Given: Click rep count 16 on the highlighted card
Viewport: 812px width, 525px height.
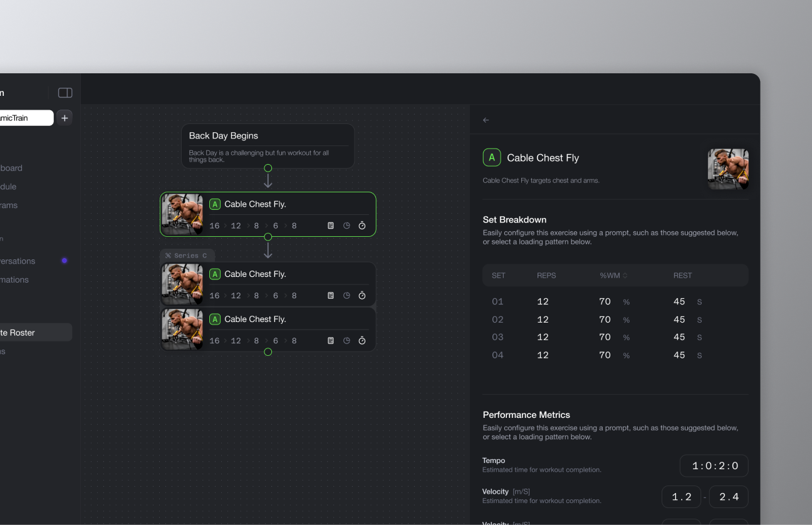Looking at the screenshot, I should pyautogui.click(x=214, y=226).
